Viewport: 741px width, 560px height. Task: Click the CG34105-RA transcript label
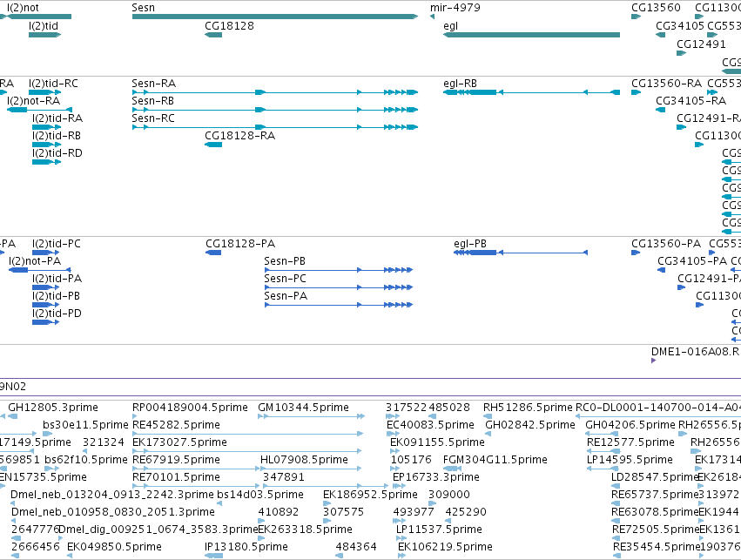pos(690,101)
